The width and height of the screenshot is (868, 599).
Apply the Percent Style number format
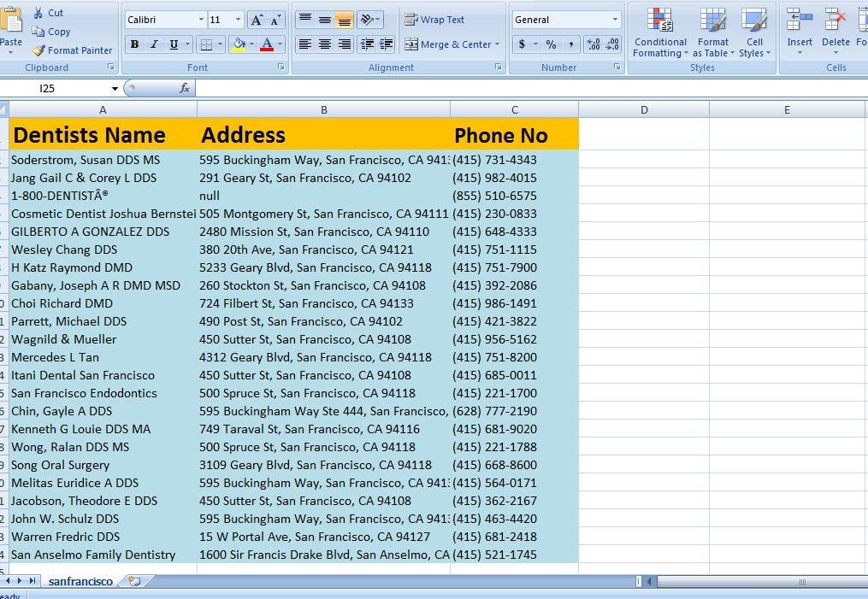click(x=552, y=44)
